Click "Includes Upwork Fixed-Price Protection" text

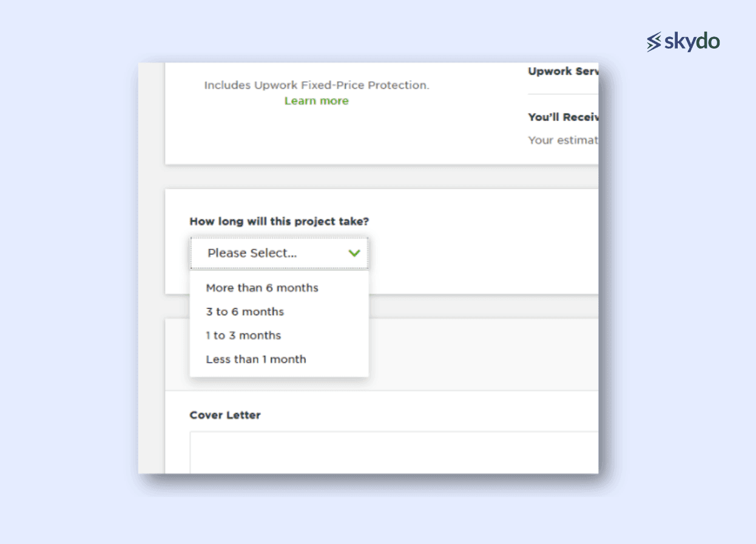[316, 86]
